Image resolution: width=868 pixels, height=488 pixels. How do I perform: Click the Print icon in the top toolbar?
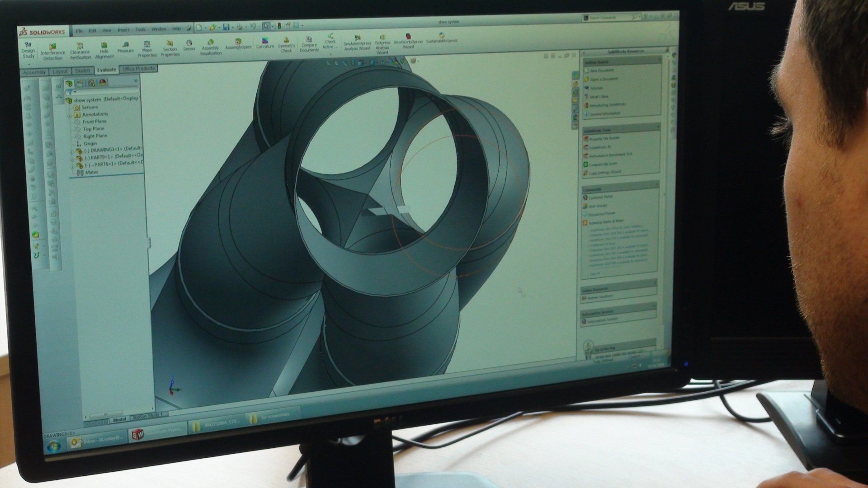pyautogui.click(x=240, y=27)
